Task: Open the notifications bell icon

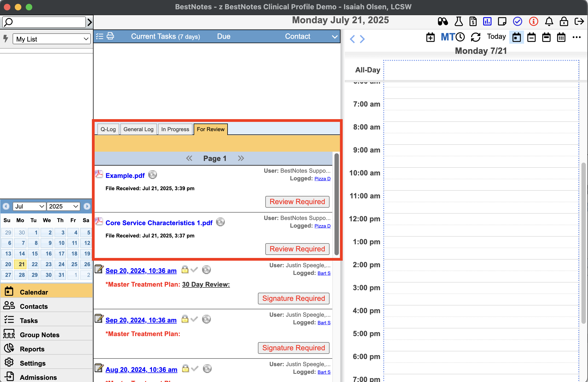Action: tap(549, 21)
